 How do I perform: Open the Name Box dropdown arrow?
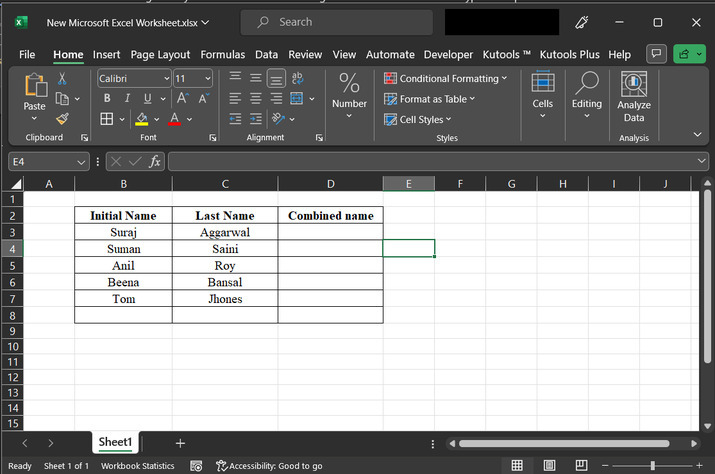click(82, 161)
